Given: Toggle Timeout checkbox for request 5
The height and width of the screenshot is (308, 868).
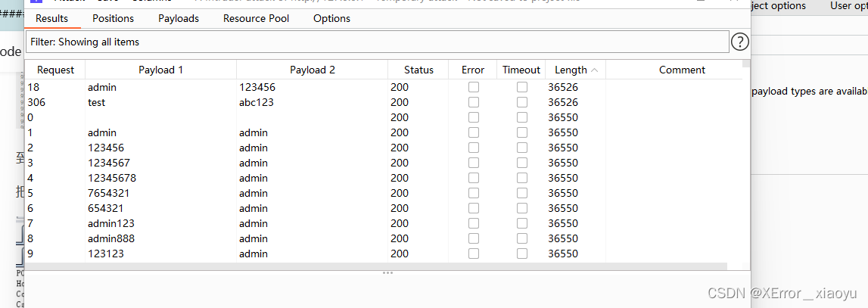Looking at the screenshot, I should click(522, 193).
